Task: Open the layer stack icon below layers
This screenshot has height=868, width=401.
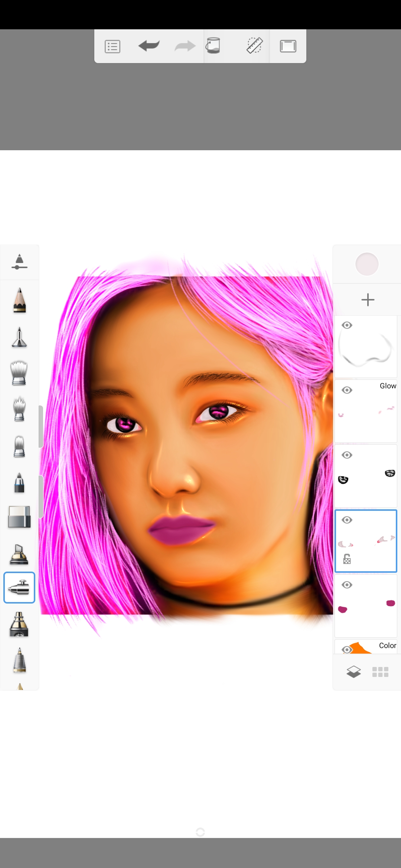Action: (x=353, y=672)
